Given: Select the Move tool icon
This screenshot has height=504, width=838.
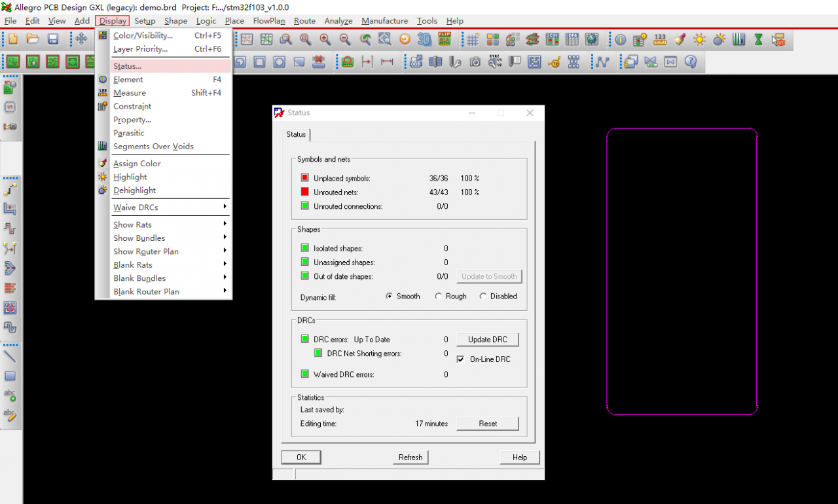Looking at the screenshot, I should coord(81,39).
